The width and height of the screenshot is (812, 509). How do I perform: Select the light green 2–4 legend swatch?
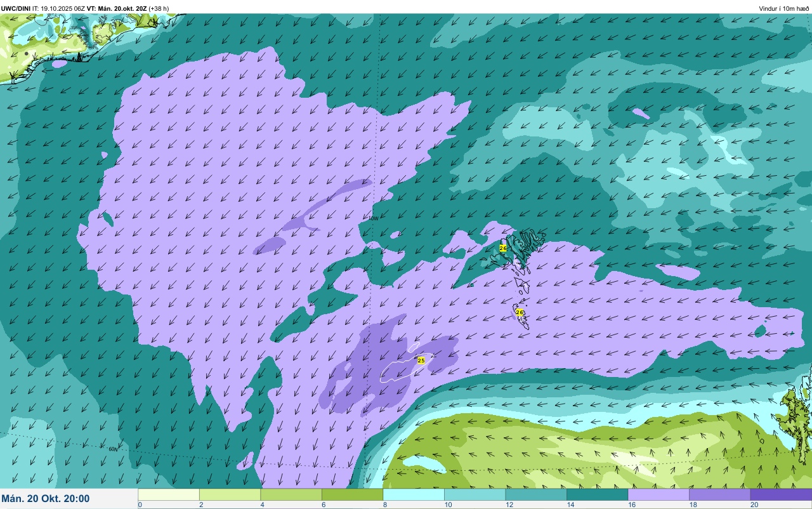(x=230, y=494)
